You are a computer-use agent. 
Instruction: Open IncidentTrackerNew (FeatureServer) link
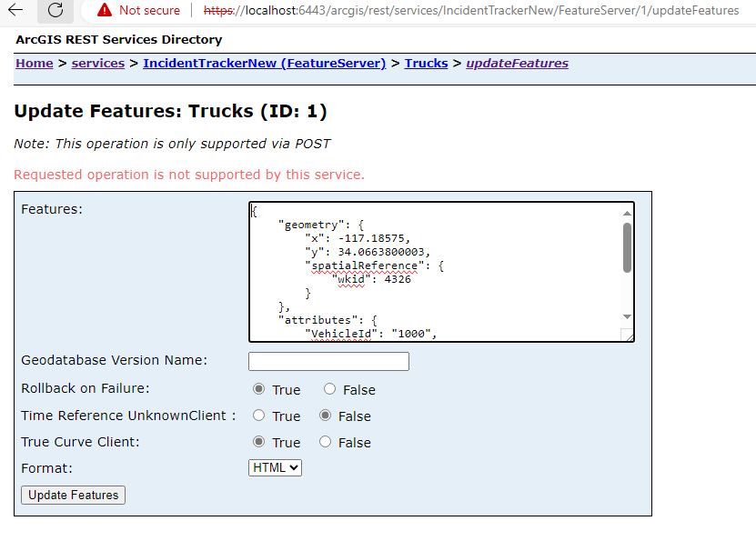(264, 63)
